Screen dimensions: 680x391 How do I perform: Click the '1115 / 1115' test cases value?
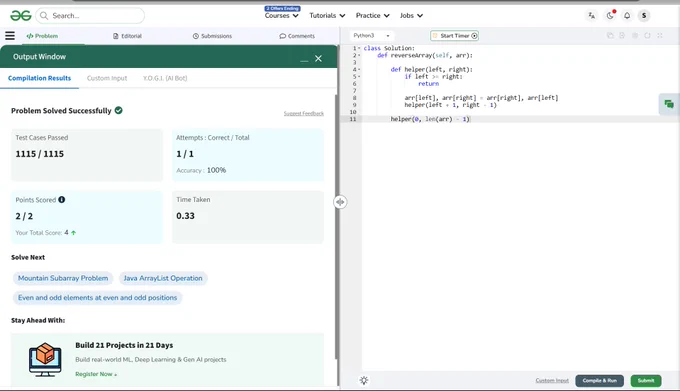pyautogui.click(x=39, y=154)
